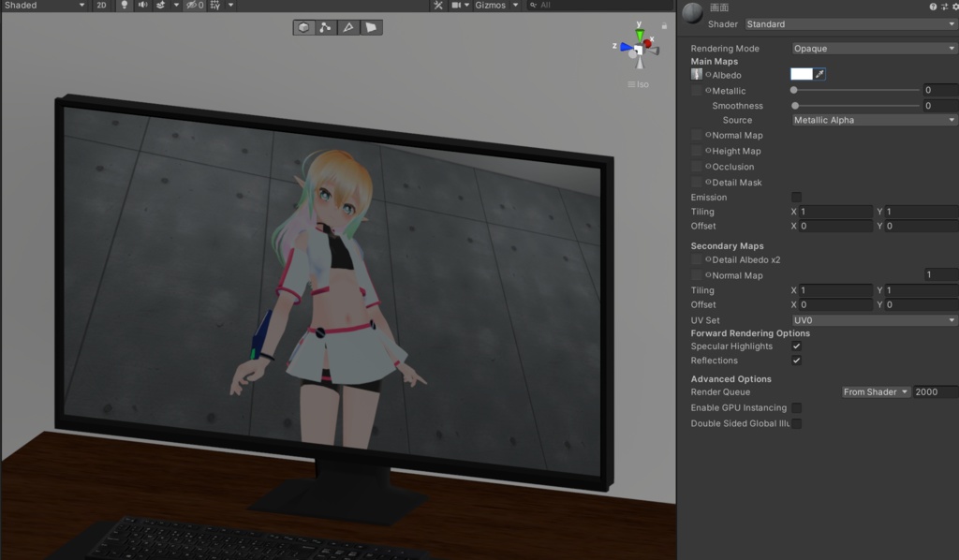The width and height of the screenshot is (959, 560).
Task: Select the cube ProBuilder object mode icon
Action: pyautogui.click(x=303, y=27)
